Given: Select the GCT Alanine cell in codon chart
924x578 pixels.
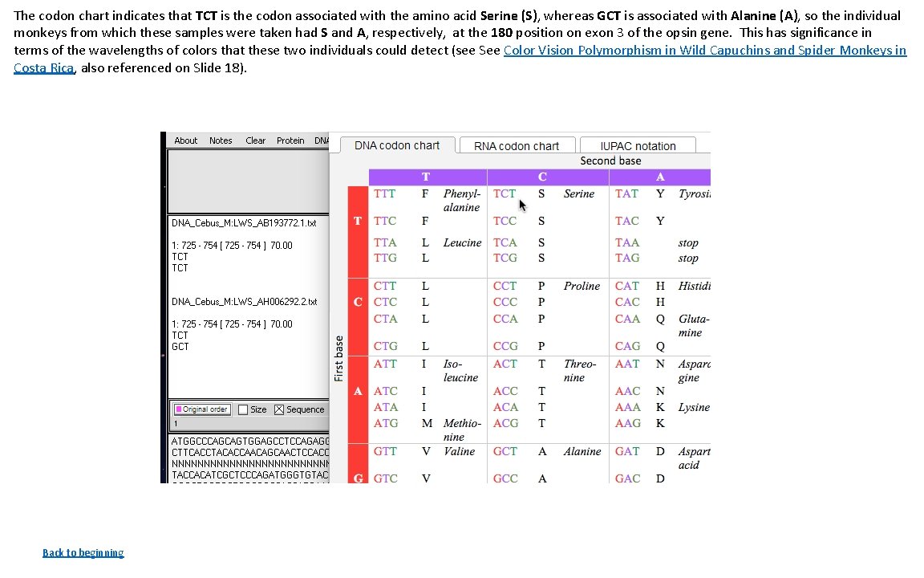Looking at the screenshot, I should 505,451.
